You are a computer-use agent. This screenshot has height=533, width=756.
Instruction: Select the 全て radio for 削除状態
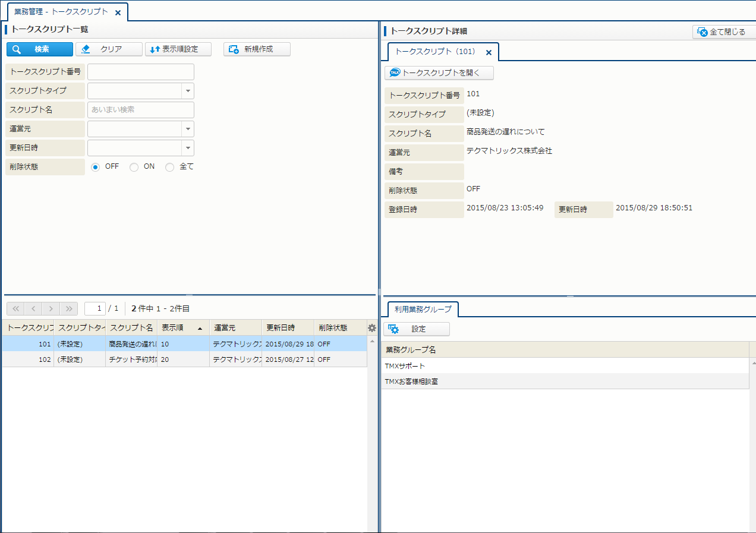tap(170, 167)
